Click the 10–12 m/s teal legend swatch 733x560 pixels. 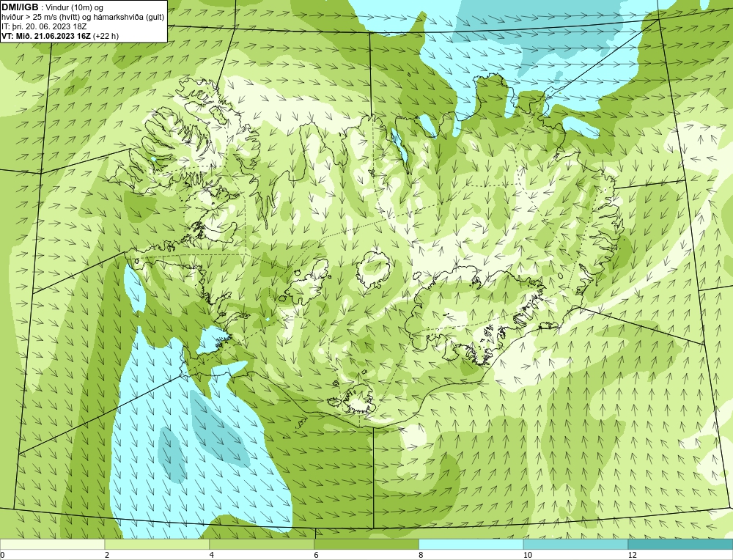click(x=576, y=545)
